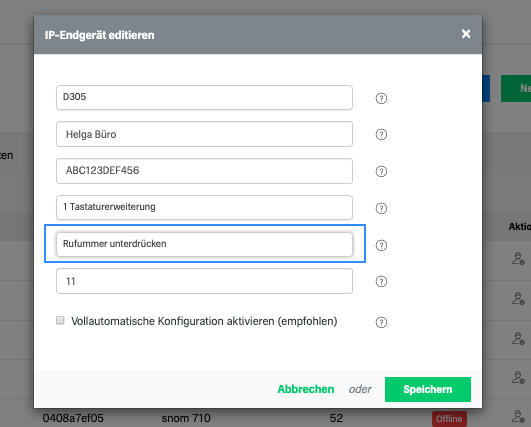This screenshot has height=427, width=531.
Task: Focus the Helga Büro name field
Action: point(204,134)
